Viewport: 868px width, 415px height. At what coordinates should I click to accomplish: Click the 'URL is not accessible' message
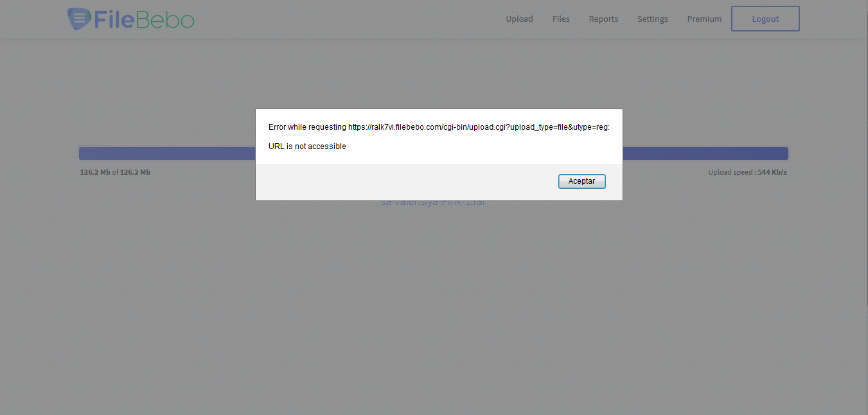click(x=307, y=146)
